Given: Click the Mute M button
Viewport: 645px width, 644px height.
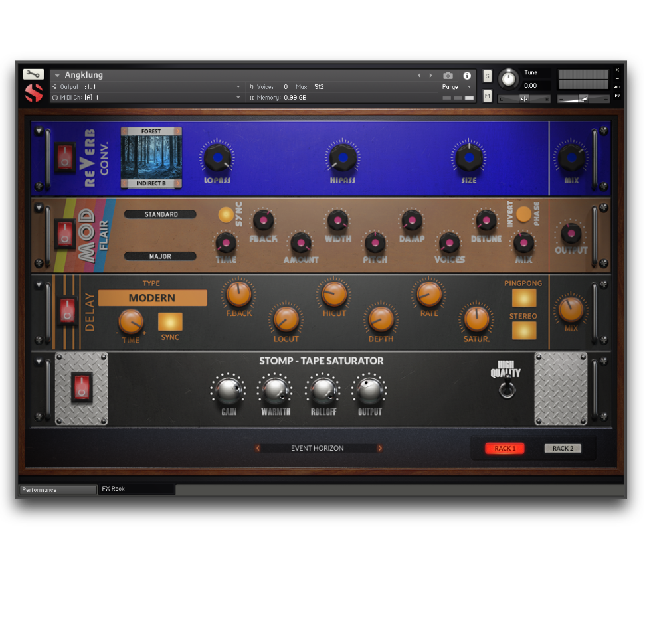Looking at the screenshot, I should pos(488,96).
